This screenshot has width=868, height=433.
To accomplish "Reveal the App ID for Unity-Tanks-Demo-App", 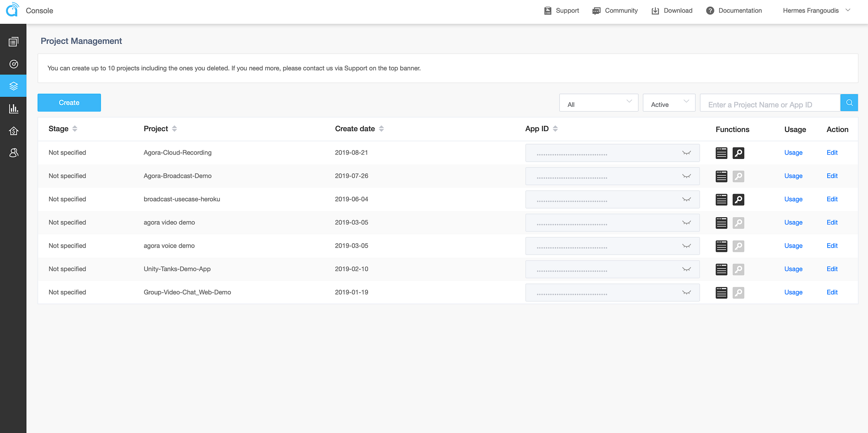I will 687,269.
